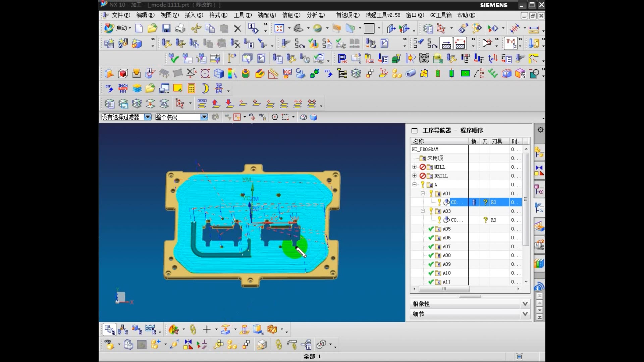Click the Delete X icon
This screenshot has height=362, width=644.
[x=237, y=29]
